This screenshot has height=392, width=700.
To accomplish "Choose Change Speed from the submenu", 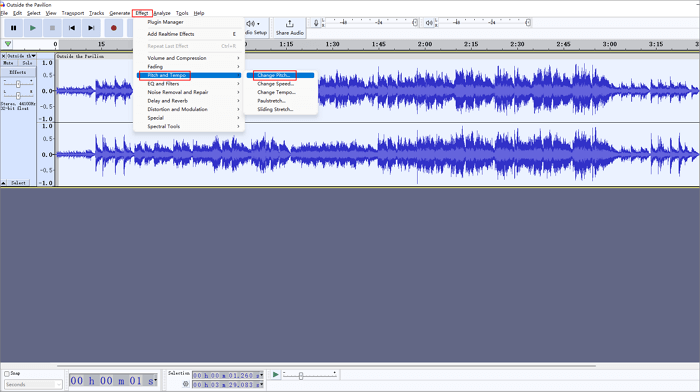I will pyautogui.click(x=280, y=83).
